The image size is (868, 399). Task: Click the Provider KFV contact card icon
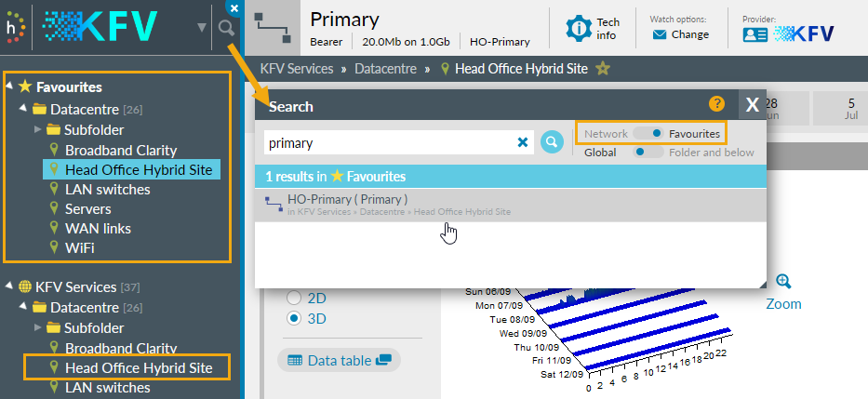pos(754,34)
